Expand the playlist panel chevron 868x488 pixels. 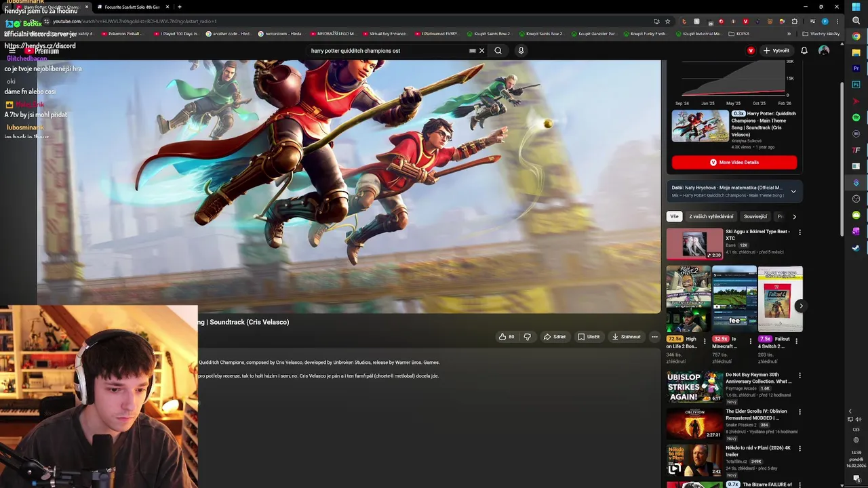[793, 192]
